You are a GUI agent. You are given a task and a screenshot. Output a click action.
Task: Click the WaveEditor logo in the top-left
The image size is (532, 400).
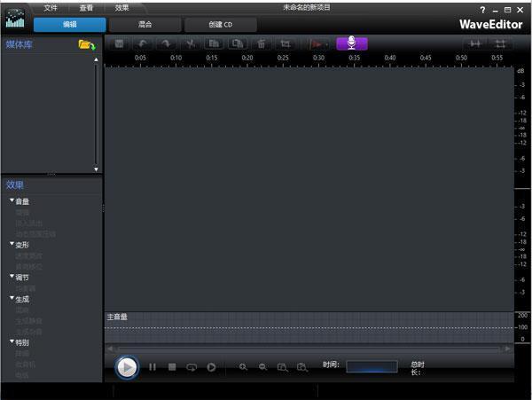tap(15, 19)
